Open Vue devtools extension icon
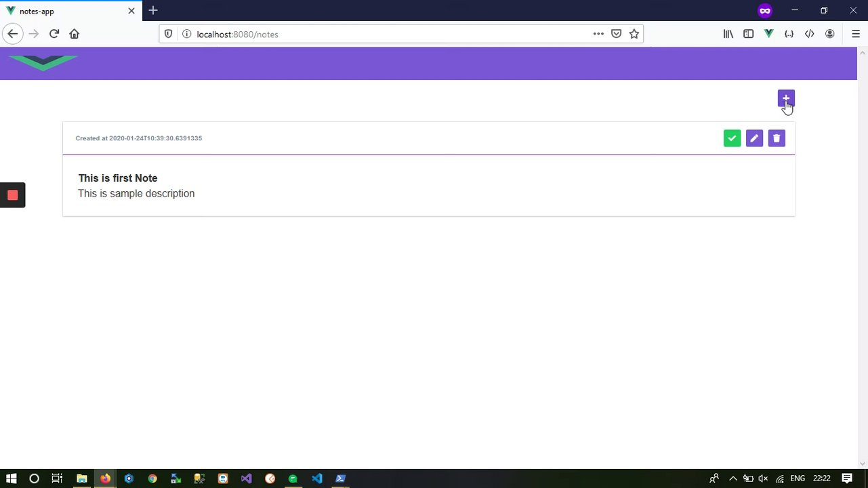This screenshot has height=488, width=868. (768, 34)
